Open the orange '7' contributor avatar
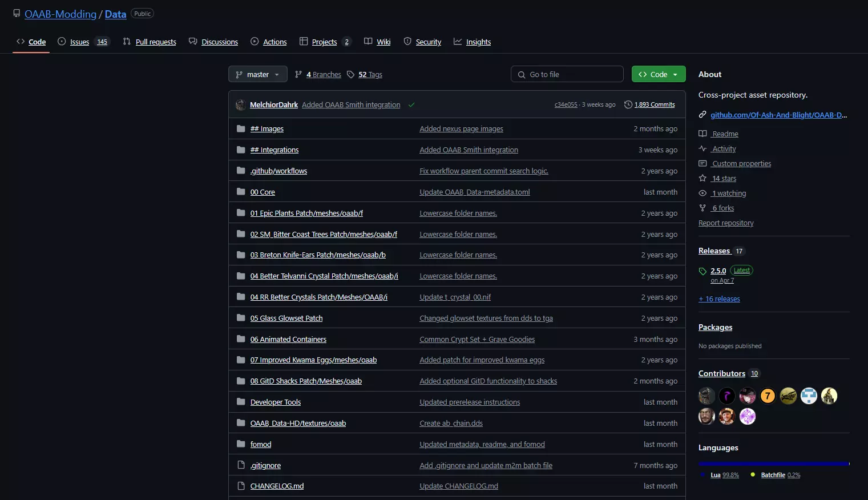The width and height of the screenshot is (868, 500). [x=768, y=396]
